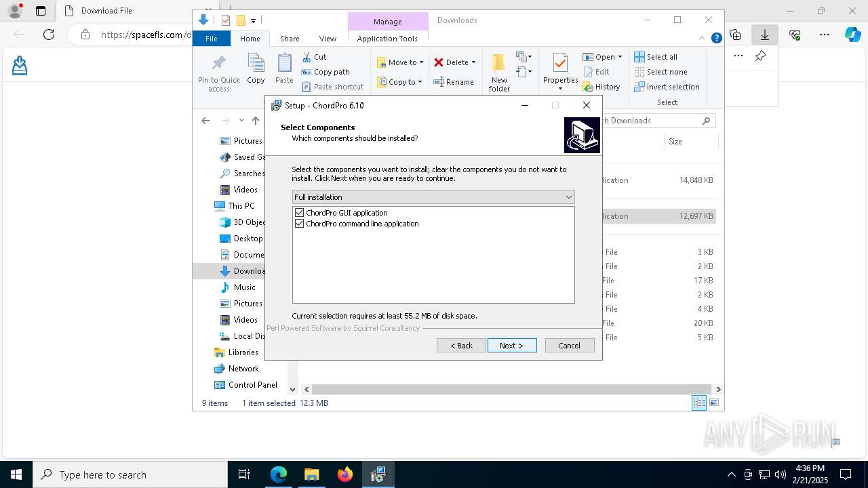Open File Explorer from taskbar
This screenshot has width=868, height=488.
tap(312, 475)
